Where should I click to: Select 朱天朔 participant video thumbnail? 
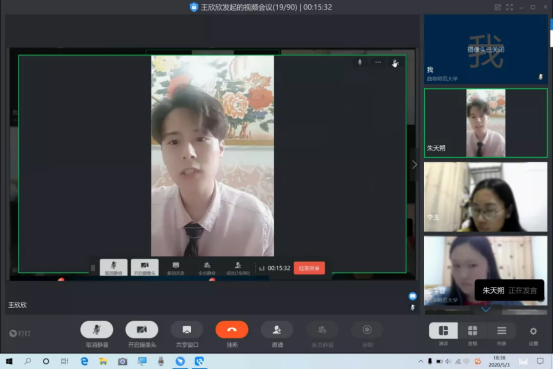point(486,123)
